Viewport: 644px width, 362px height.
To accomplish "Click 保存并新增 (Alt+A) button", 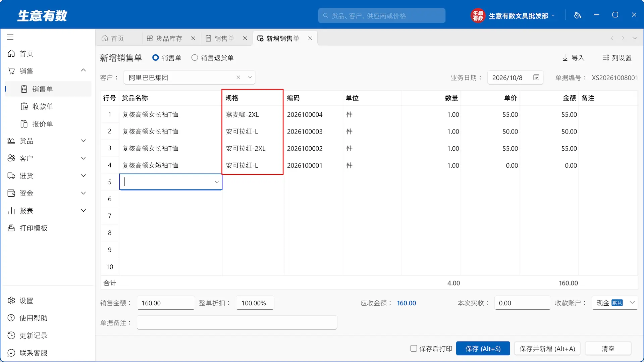I will pyautogui.click(x=547, y=349).
